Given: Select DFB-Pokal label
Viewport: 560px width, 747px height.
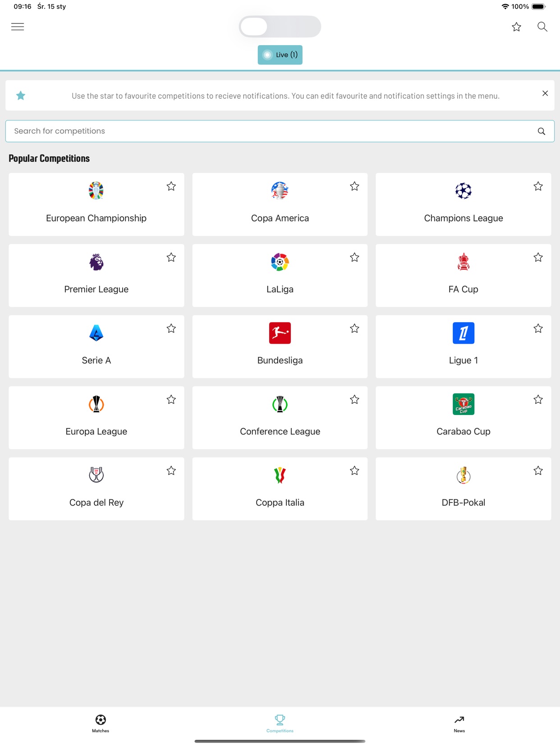Looking at the screenshot, I should point(464,503).
